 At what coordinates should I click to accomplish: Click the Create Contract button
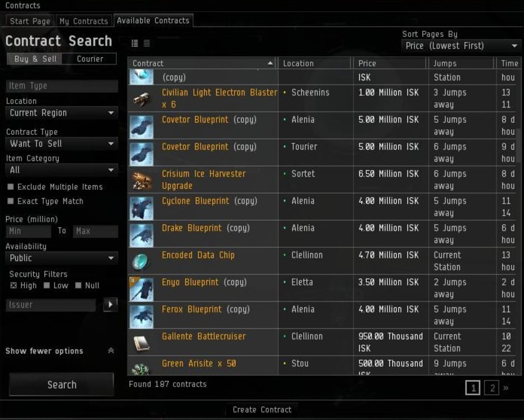coord(262,410)
